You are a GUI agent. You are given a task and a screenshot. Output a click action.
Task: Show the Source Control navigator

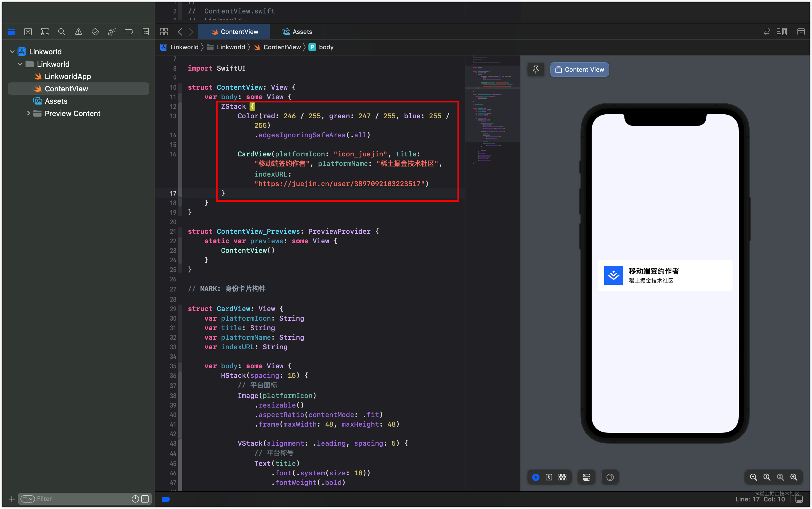click(28, 32)
